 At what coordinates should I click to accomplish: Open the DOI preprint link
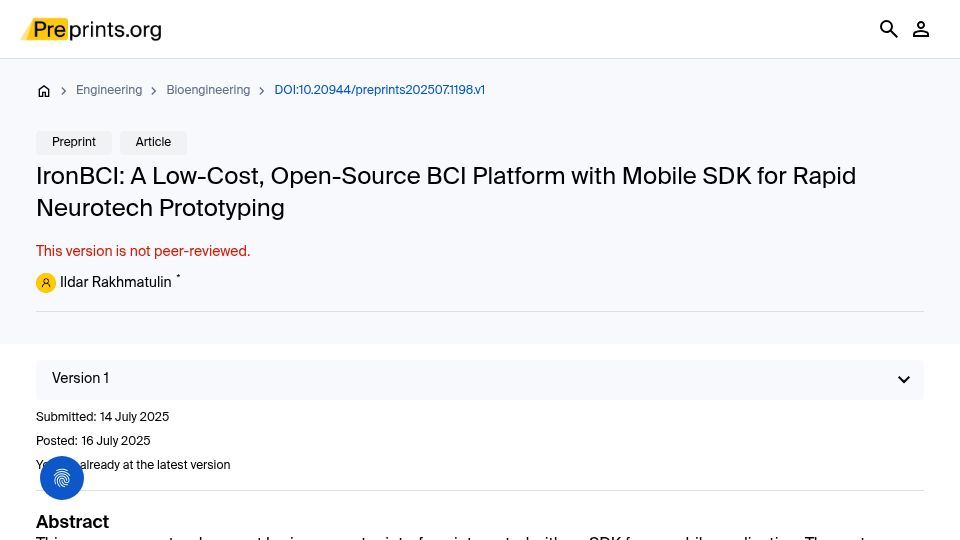pos(380,90)
